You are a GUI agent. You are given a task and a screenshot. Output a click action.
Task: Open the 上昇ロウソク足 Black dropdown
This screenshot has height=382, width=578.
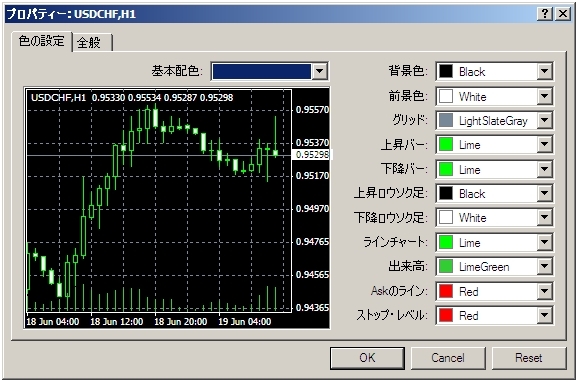pos(544,194)
